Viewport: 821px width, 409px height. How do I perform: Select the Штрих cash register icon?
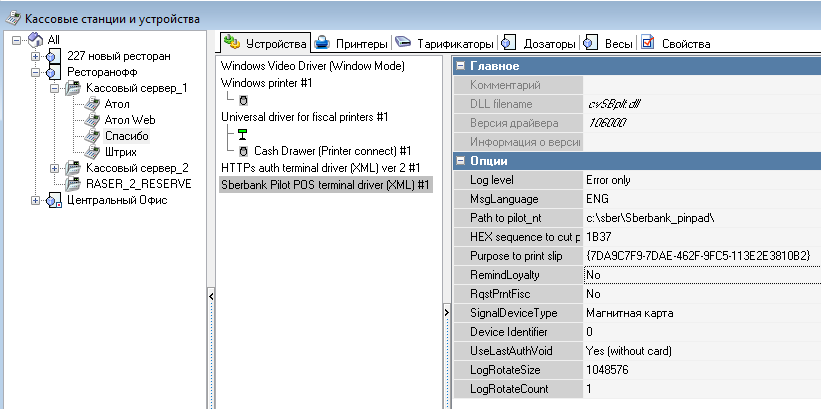click(x=92, y=152)
